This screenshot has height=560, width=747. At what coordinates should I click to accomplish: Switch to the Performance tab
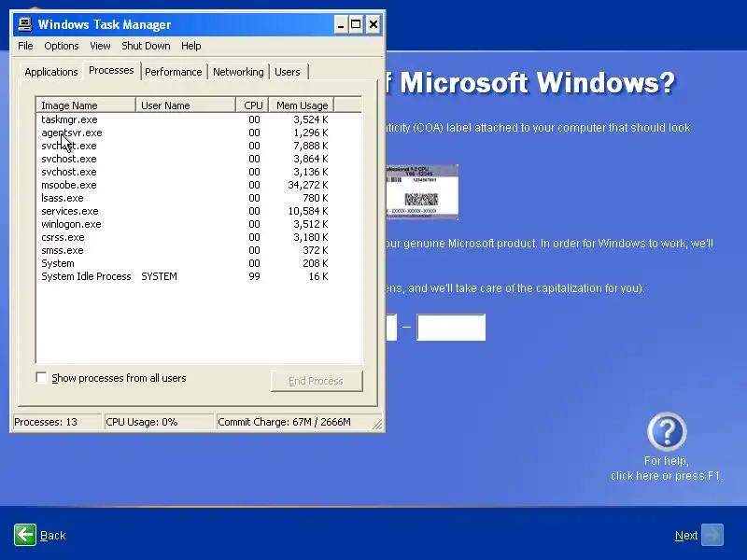(174, 72)
